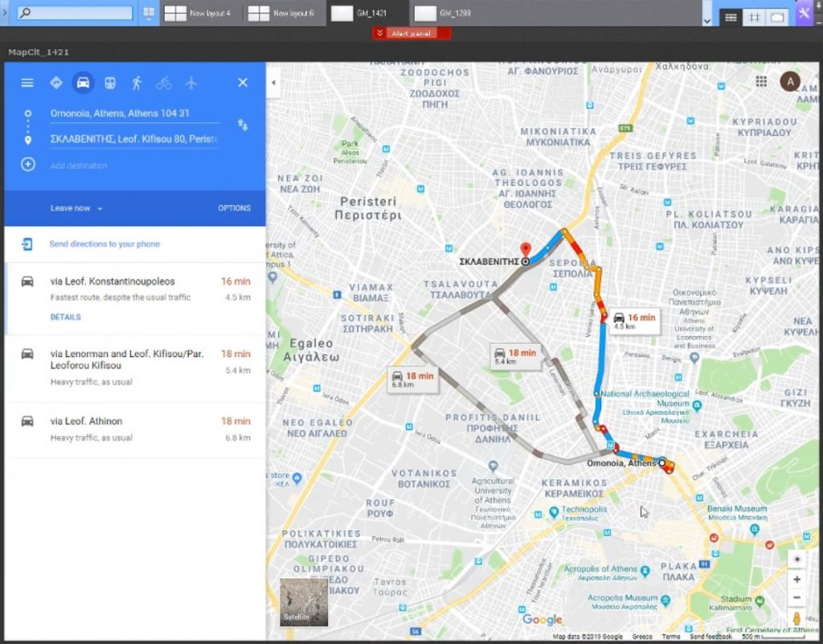The height and width of the screenshot is (644, 823).
Task: Select the best travel modes icon
Action: 56,83
